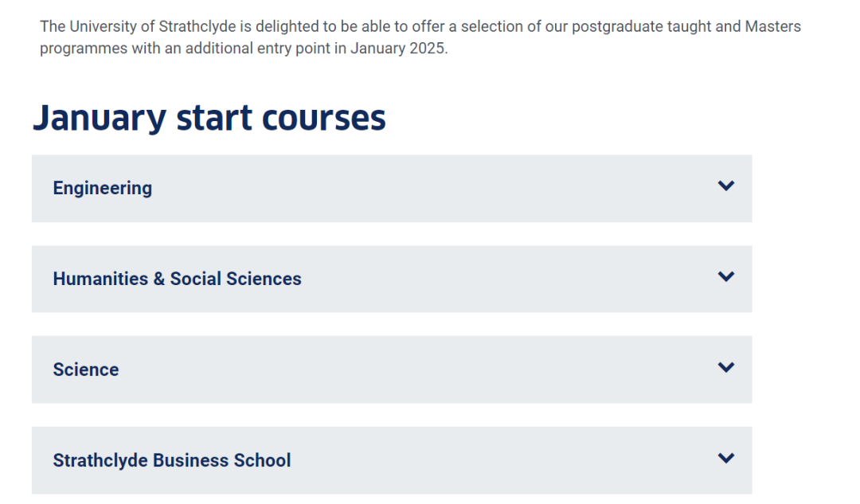The image size is (860, 504).
Task: Click the 'Science' label text
Action: click(85, 370)
